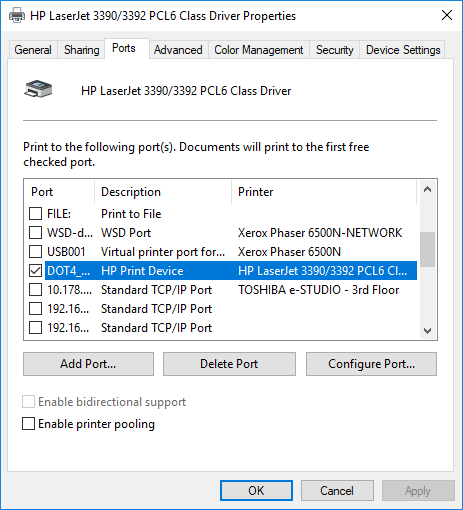The width and height of the screenshot is (463, 510).
Task: Switch to the General tab
Action: coord(33,50)
